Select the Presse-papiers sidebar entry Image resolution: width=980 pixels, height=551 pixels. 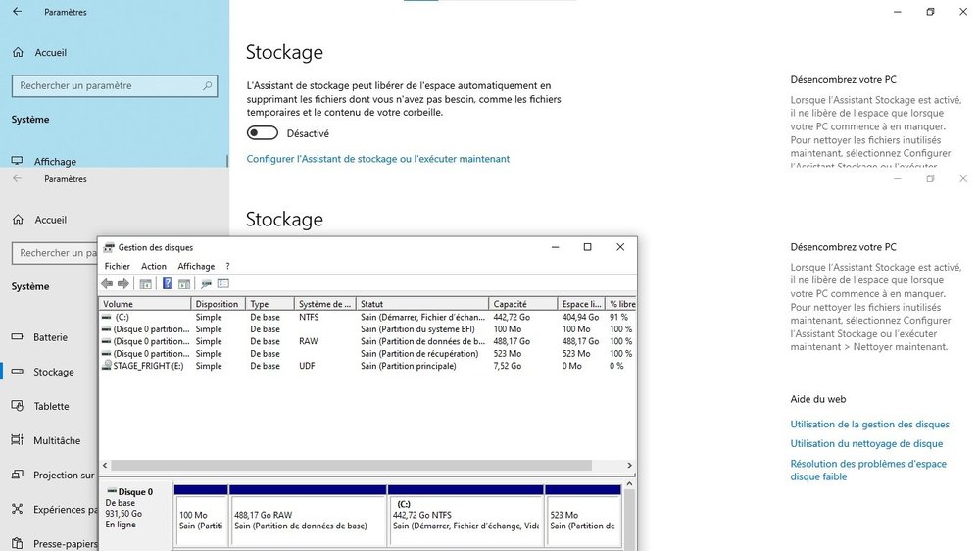(x=64, y=543)
